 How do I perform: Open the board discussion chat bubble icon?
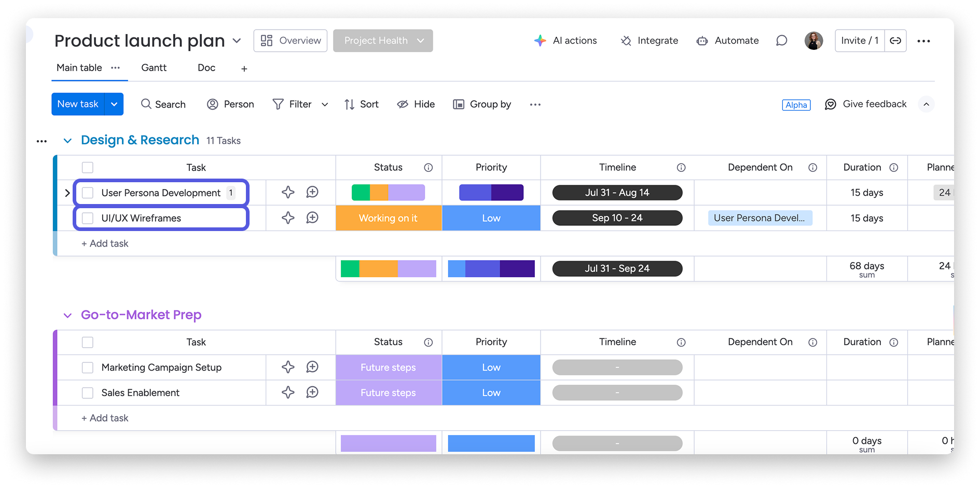pos(781,40)
